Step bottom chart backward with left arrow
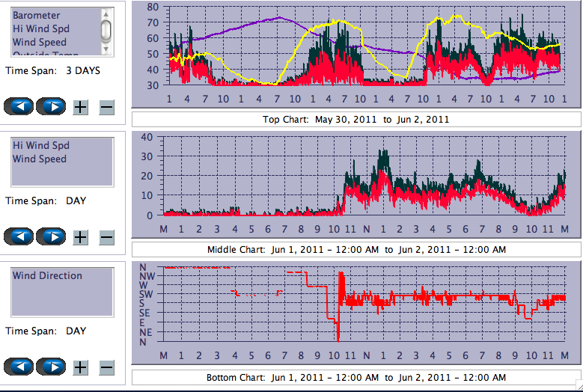 (19, 367)
